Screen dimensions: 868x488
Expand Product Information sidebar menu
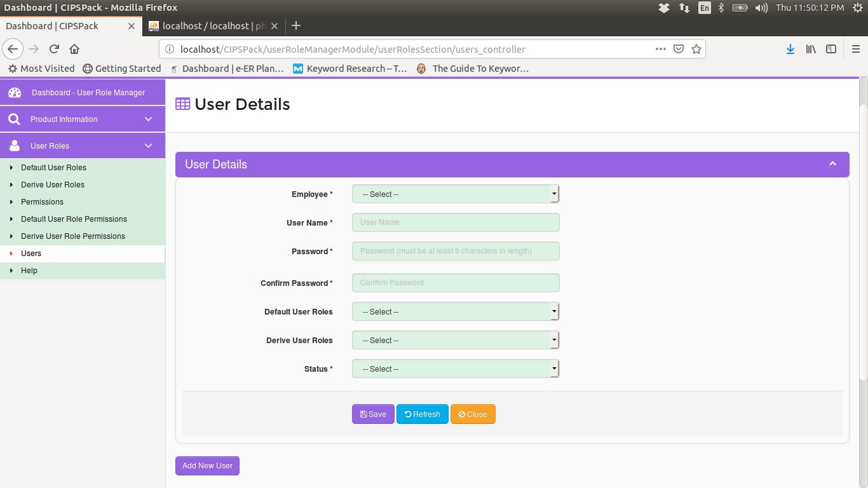tap(83, 119)
